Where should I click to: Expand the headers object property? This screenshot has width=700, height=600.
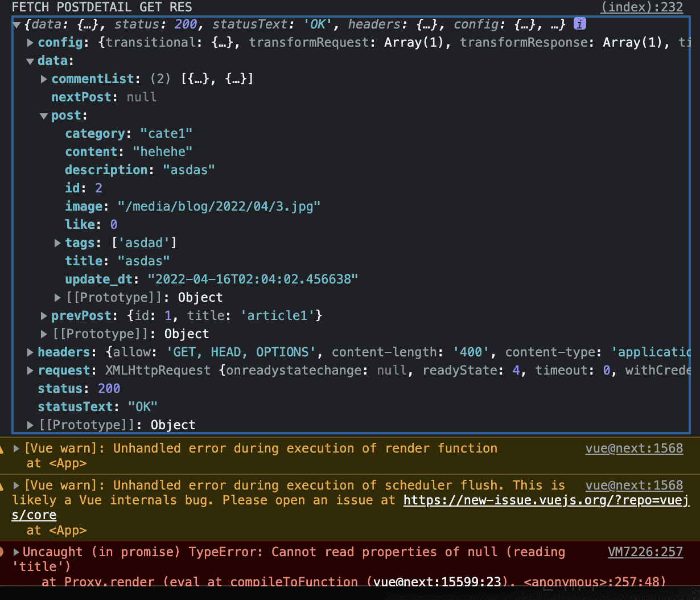tap(30, 352)
